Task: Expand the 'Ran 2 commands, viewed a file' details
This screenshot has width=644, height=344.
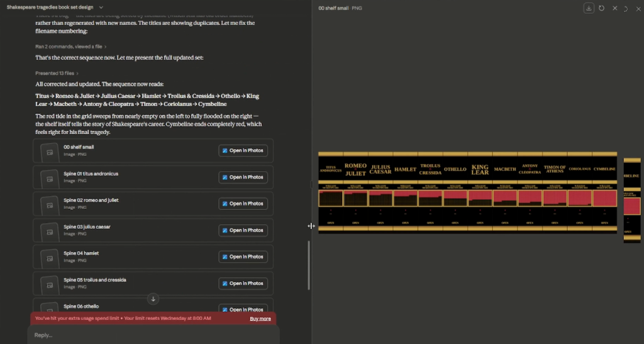Action: pos(70,47)
